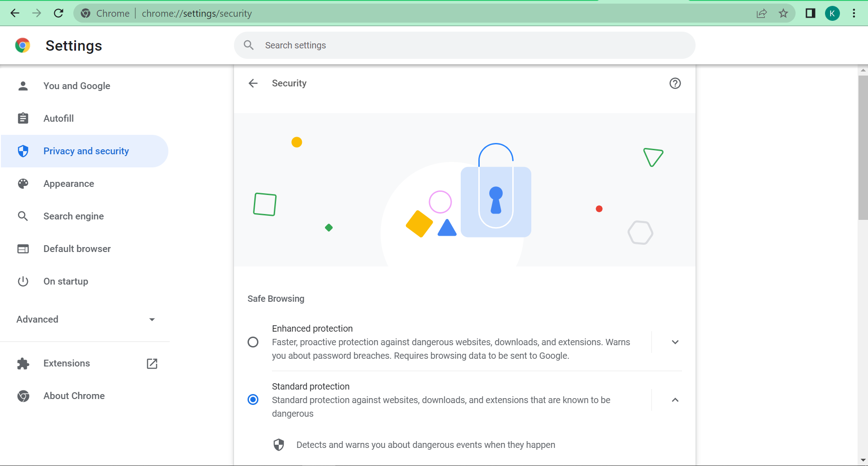
Task: Open the Security help question-mark icon
Action: point(675,83)
